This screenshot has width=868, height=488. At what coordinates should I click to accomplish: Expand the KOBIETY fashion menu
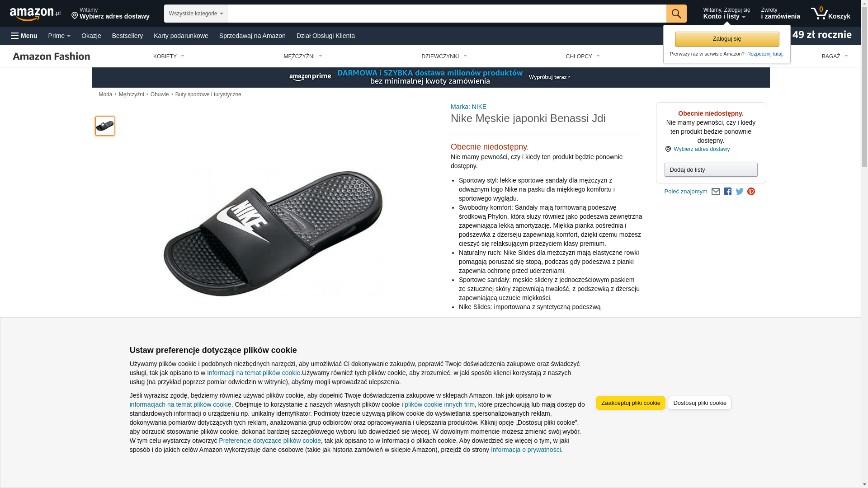[x=169, y=56]
